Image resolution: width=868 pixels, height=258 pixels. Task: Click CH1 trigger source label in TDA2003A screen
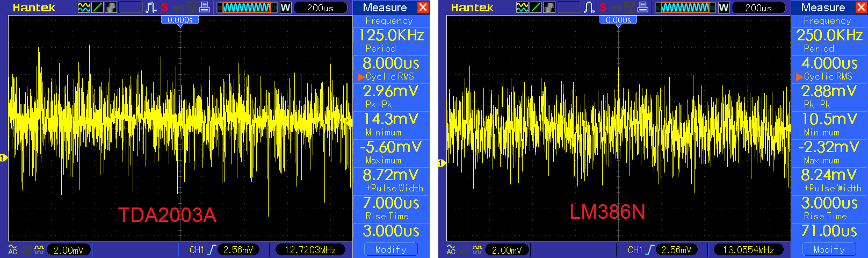click(x=197, y=249)
